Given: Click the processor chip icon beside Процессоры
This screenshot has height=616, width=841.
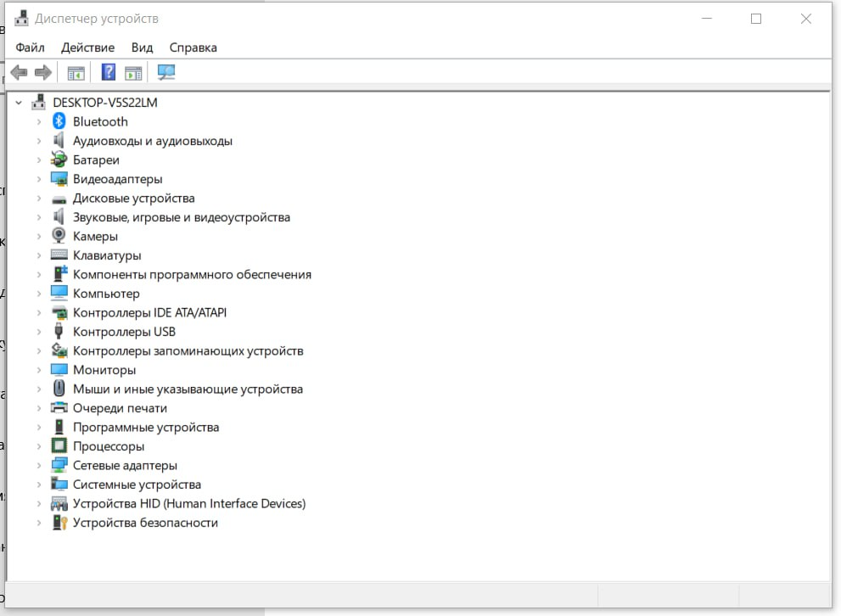Looking at the screenshot, I should 59,446.
